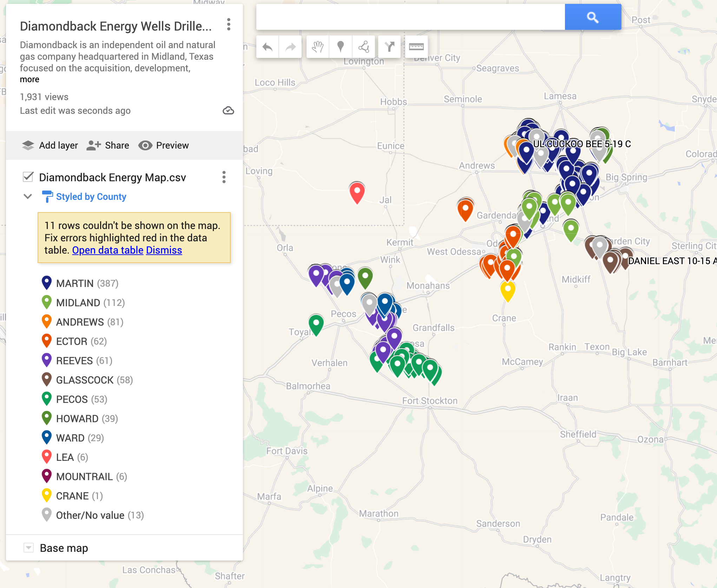Select the draw a line tool
This screenshot has width=717, height=588.
(x=364, y=47)
